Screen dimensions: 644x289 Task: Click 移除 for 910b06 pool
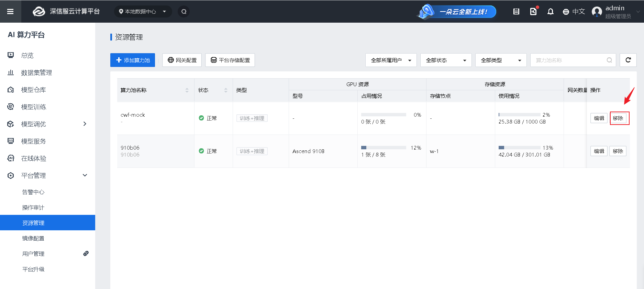click(x=618, y=151)
